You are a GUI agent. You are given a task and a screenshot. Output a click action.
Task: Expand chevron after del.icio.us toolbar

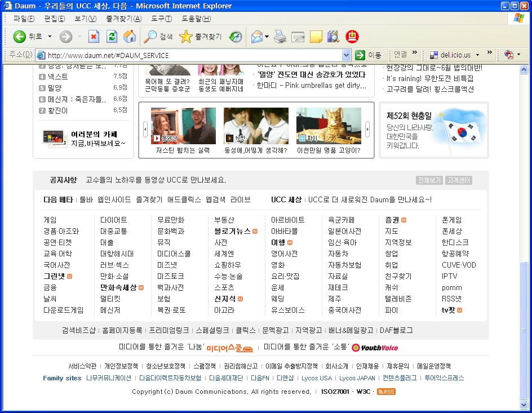489,52
